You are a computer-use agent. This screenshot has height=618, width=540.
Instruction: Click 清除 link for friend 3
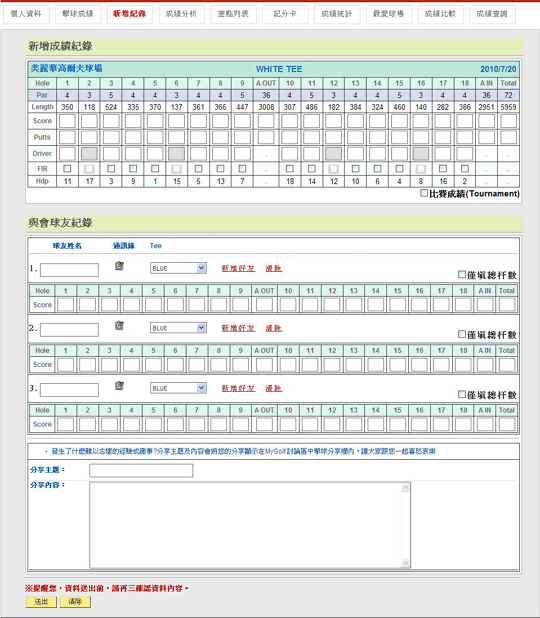point(274,388)
